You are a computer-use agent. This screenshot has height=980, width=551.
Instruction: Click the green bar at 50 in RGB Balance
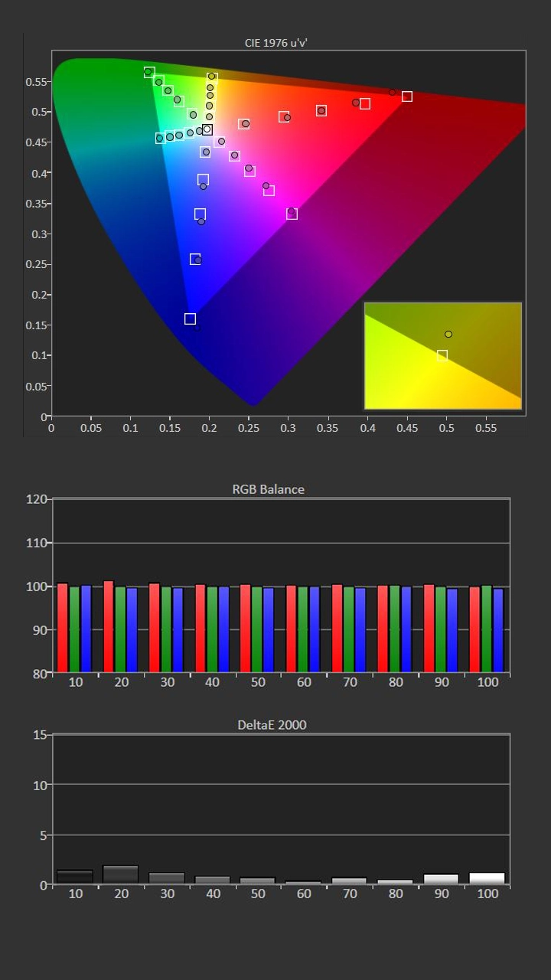[x=257, y=630]
